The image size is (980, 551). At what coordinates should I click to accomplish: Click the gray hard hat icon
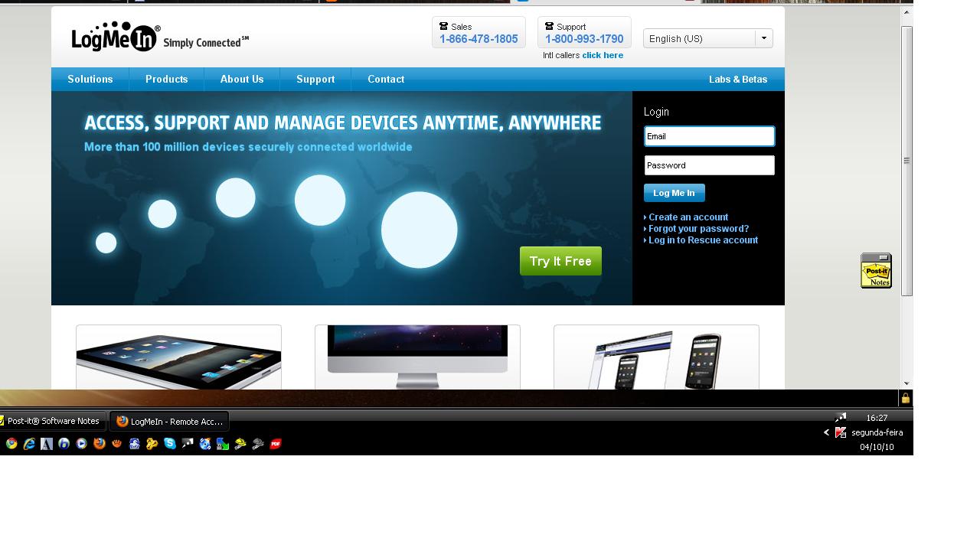pyautogui.click(x=258, y=443)
